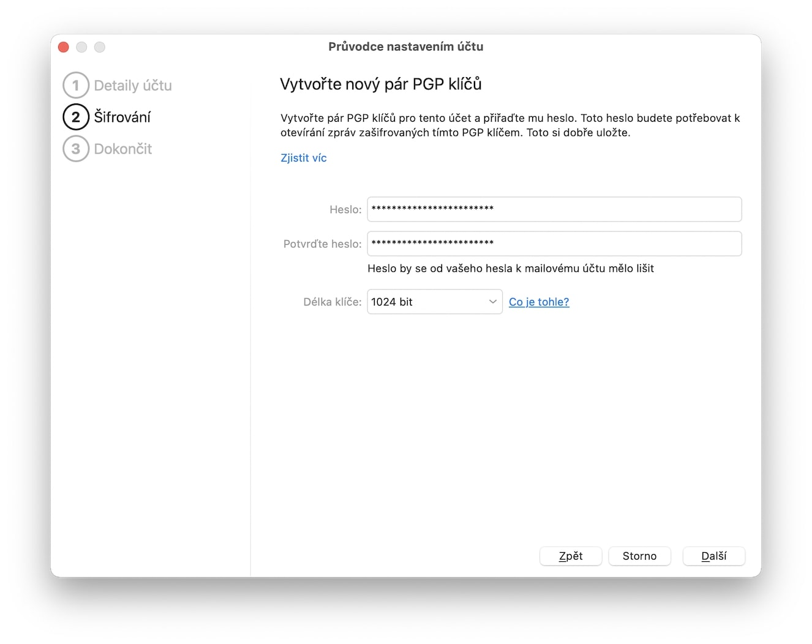This screenshot has width=812, height=644.
Task: Click the Vytvořte nový pár PGP klíčů heading
Action: pos(381,84)
